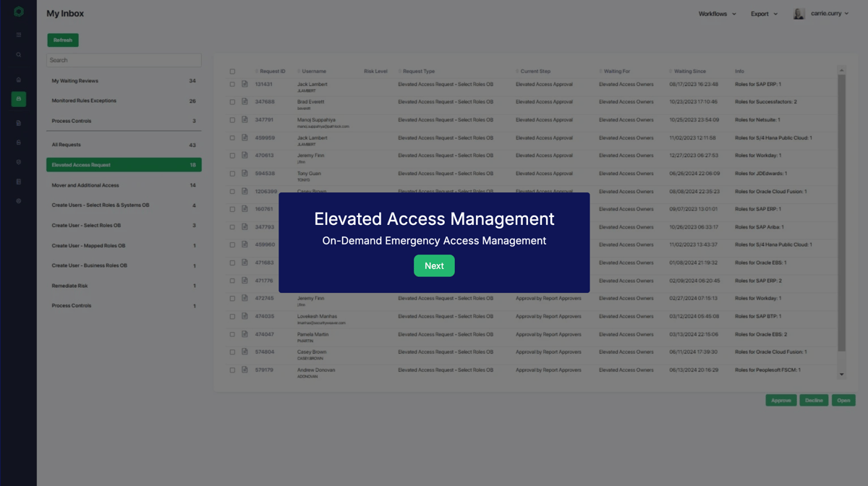Click document icon for request 472745
Image resolution: width=868 pixels, height=486 pixels.
click(244, 298)
